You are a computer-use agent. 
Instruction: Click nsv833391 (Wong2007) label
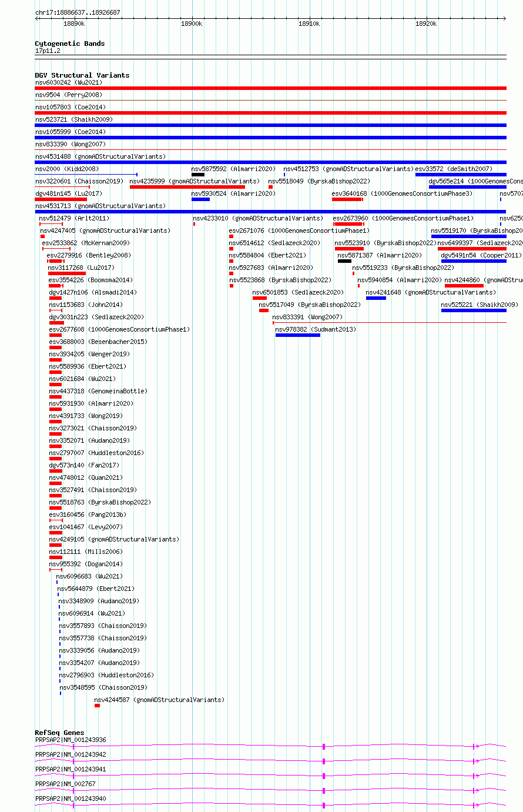point(307,317)
